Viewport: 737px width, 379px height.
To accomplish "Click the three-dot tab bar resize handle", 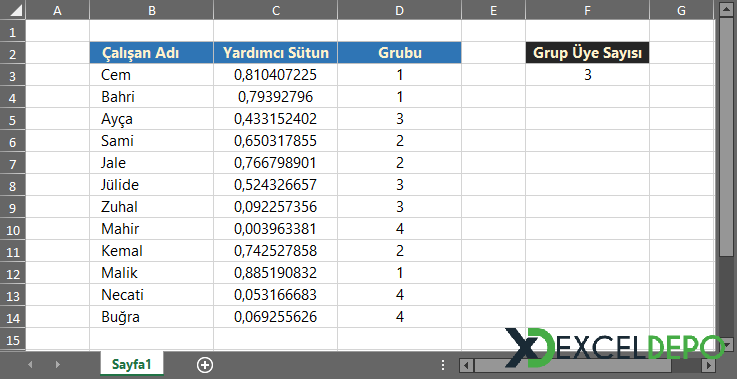I will [443, 365].
